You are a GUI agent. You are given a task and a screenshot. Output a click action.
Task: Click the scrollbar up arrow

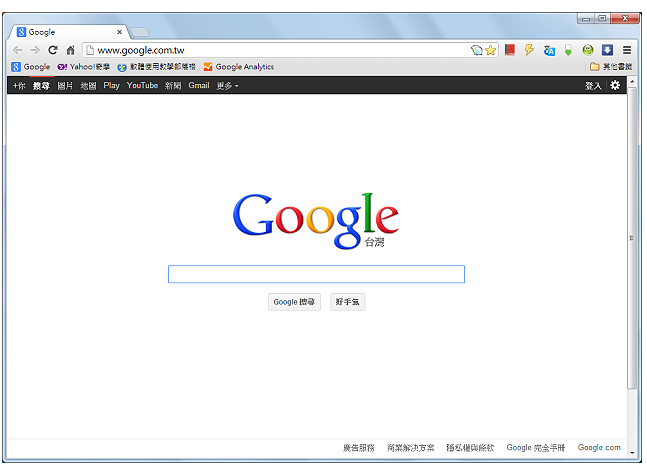coord(632,82)
